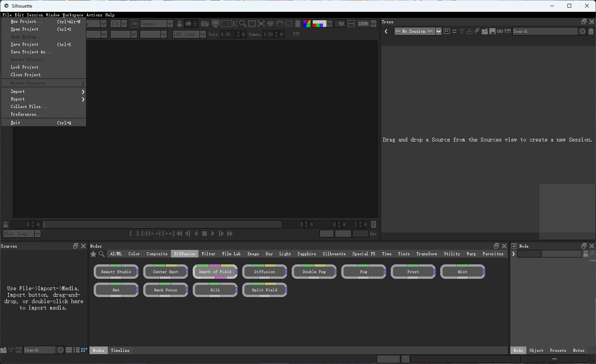The height and width of the screenshot is (364, 596).
Task: Switch to the Timeline tab
Action: click(120, 350)
